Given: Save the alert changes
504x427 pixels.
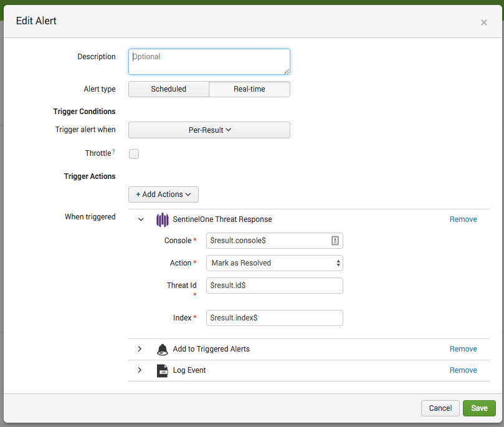Looking at the screenshot, I should click(x=479, y=408).
